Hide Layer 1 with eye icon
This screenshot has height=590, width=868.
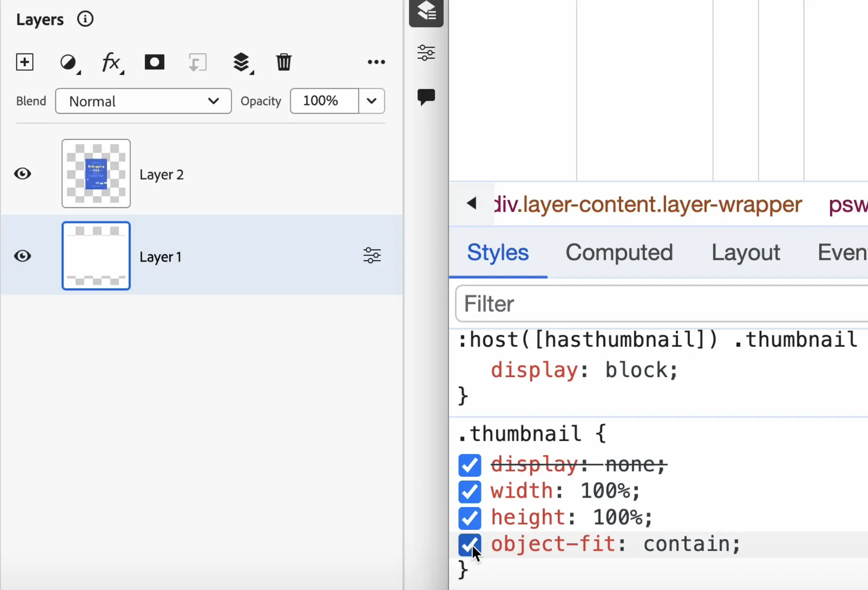point(23,256)
